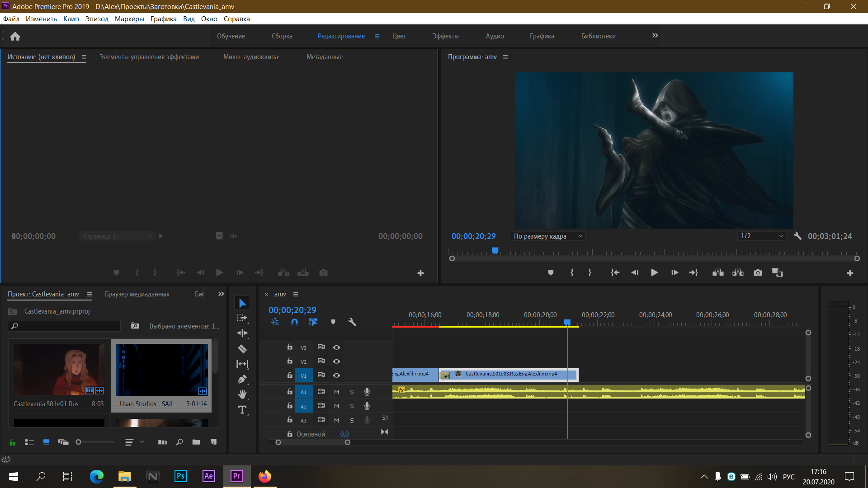Viewport: 868px width, 488px height.
Task: Mark In point in Program monitor
Action: (x=572, y=272)
